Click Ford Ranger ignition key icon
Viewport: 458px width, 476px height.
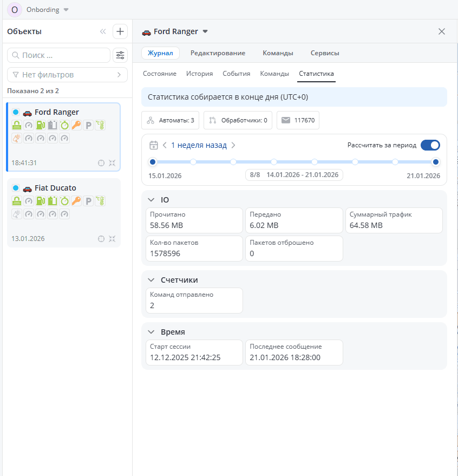pos(76,125)
